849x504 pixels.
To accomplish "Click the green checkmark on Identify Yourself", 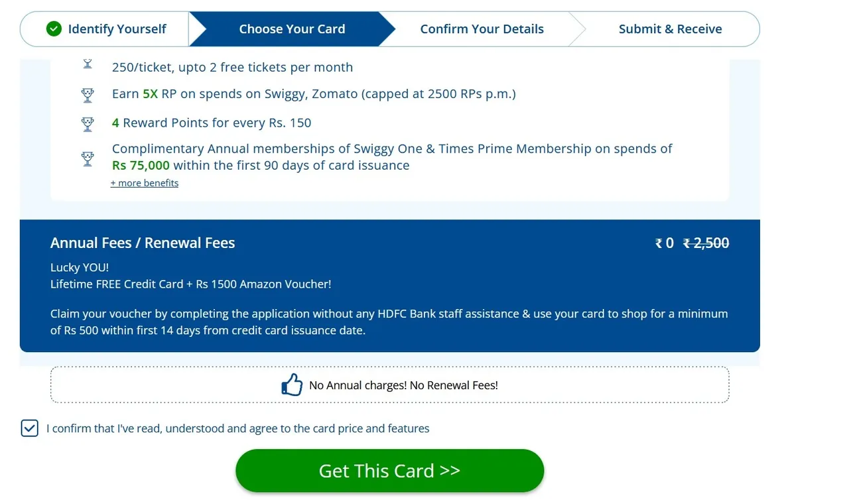I will [54, 29].
